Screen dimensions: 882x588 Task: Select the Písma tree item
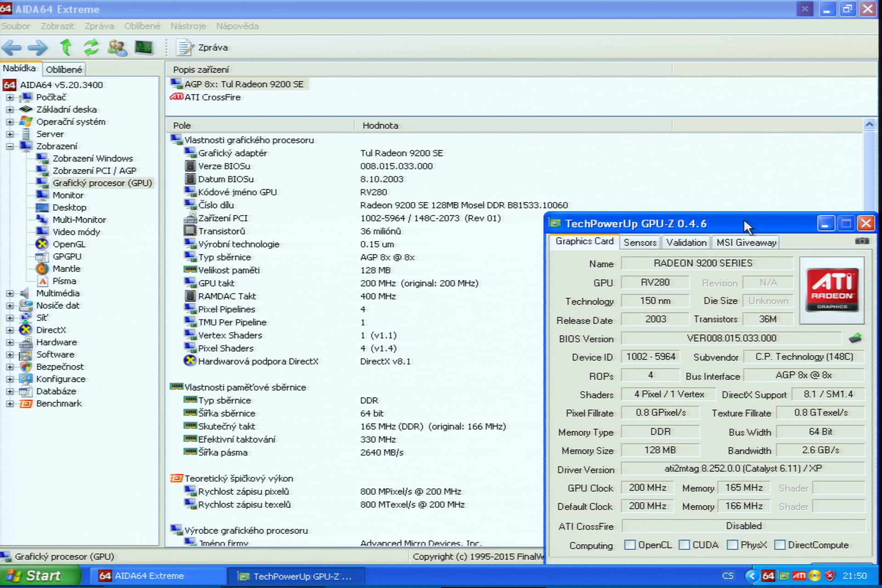(x=64, y=281)
